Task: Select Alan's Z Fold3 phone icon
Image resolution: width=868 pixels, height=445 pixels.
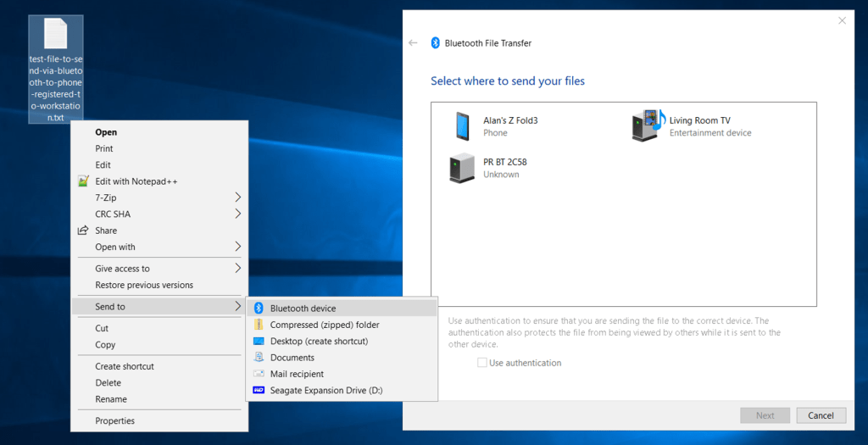Action: point(462,126)
